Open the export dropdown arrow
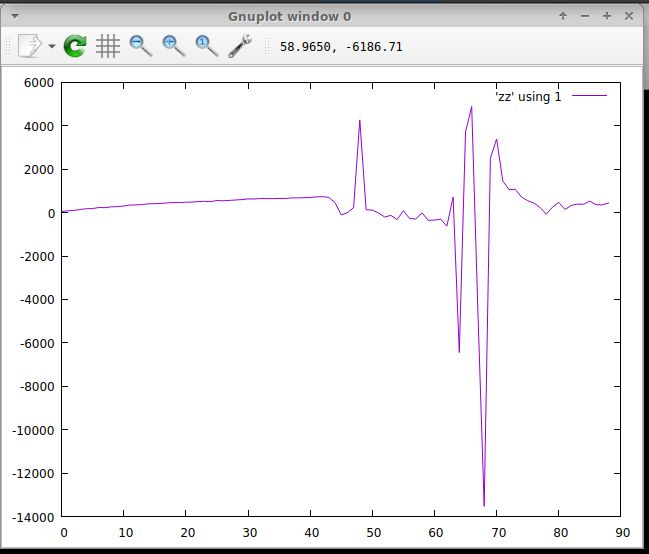The image size is (649, 554). click(x=52, y=46)
